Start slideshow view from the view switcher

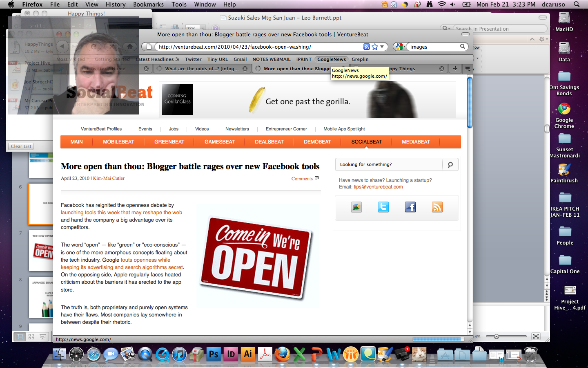[42, 337]
